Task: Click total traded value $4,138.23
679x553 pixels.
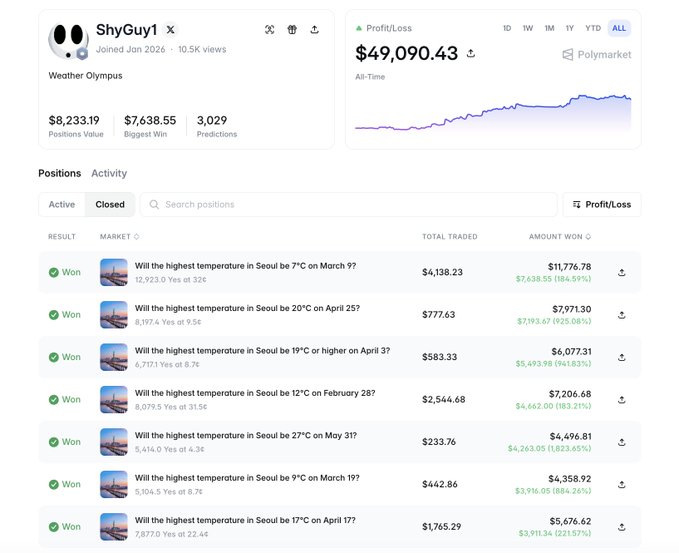Action: [442, 272]
